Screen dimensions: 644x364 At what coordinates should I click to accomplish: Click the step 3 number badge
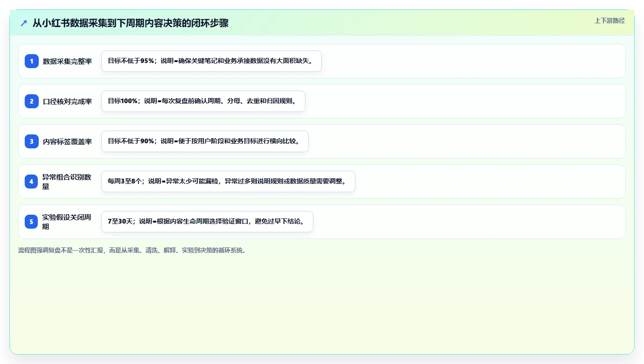(x=32, y=141)
